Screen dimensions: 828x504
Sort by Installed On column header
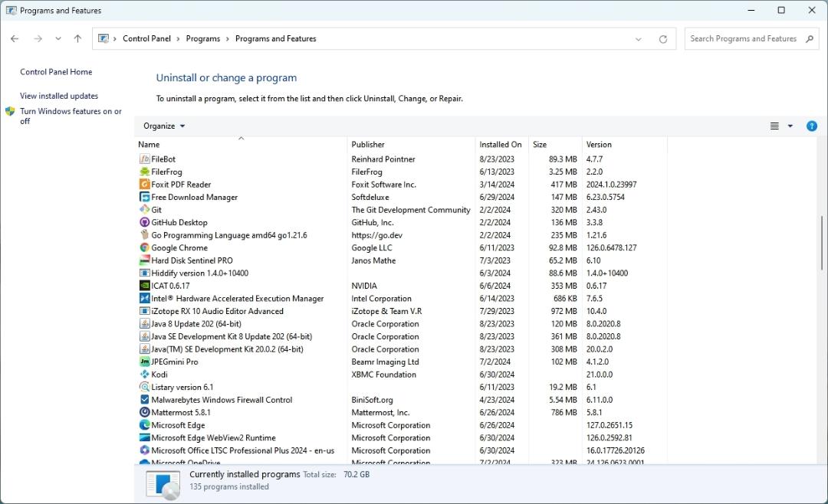[x=501, y=144]
